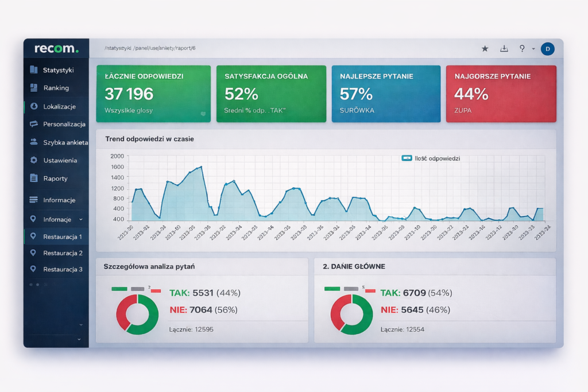Viewport: 588px width, 392px height.
Task: Click the bottom sidebar collapse chevron
Action: [x=79, y=340]
